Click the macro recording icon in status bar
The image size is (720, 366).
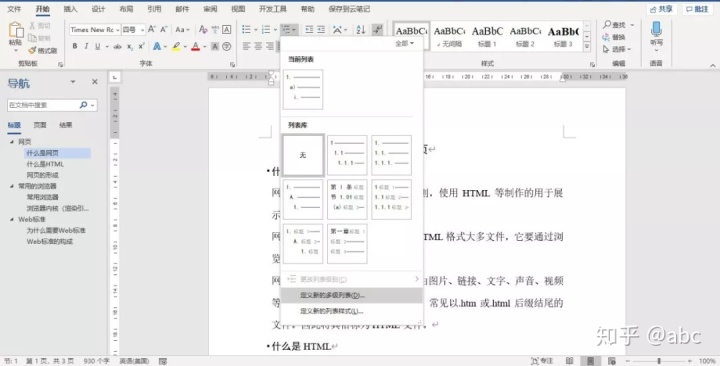(163, 361)
